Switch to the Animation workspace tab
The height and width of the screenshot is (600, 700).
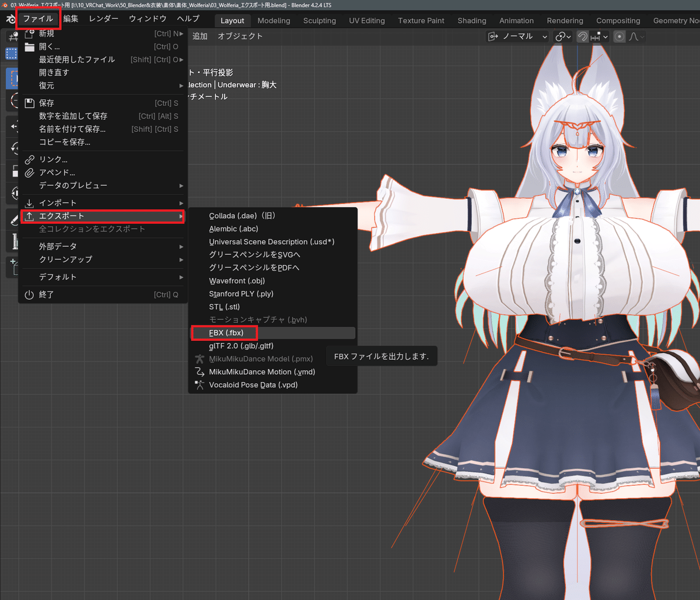click(x=516, y=20)
